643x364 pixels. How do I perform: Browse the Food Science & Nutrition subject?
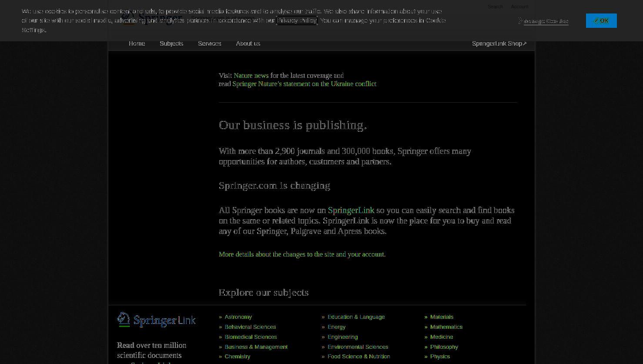point(358,357)
